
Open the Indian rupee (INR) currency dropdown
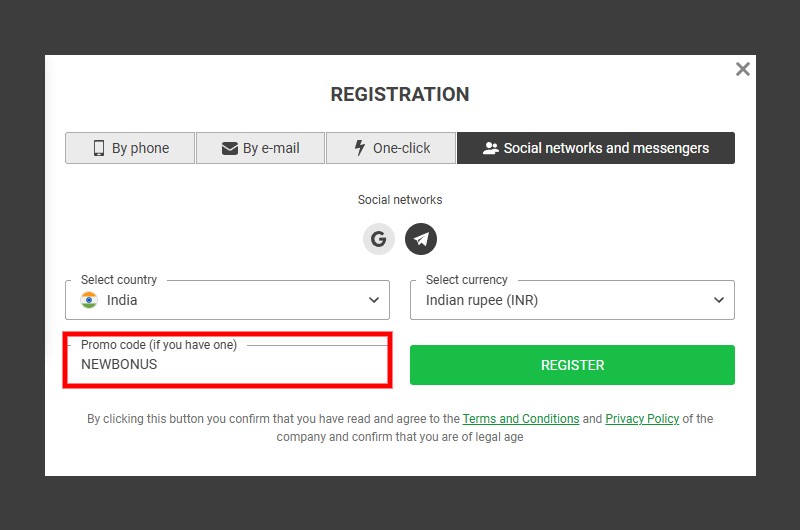coord(572,300)
